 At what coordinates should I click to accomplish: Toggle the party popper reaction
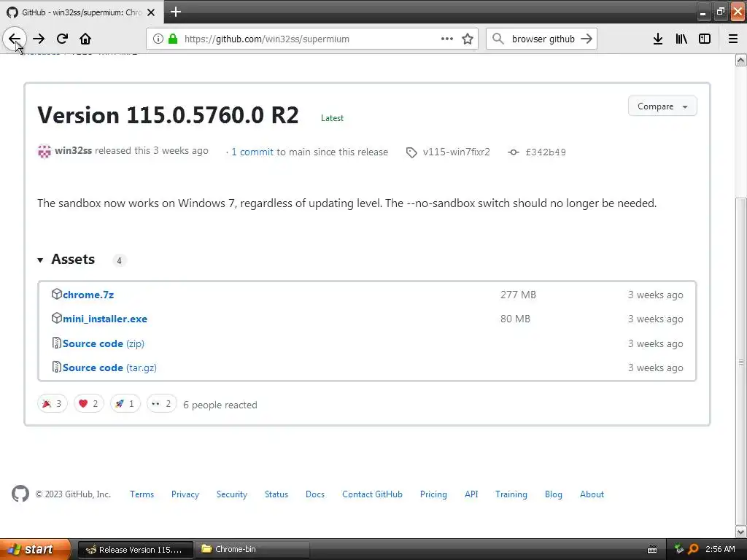pyautogui.click(x=53, y=404)
